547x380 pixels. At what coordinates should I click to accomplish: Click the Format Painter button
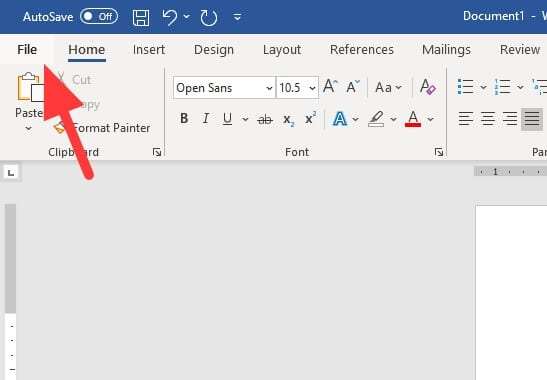(102, 128)
